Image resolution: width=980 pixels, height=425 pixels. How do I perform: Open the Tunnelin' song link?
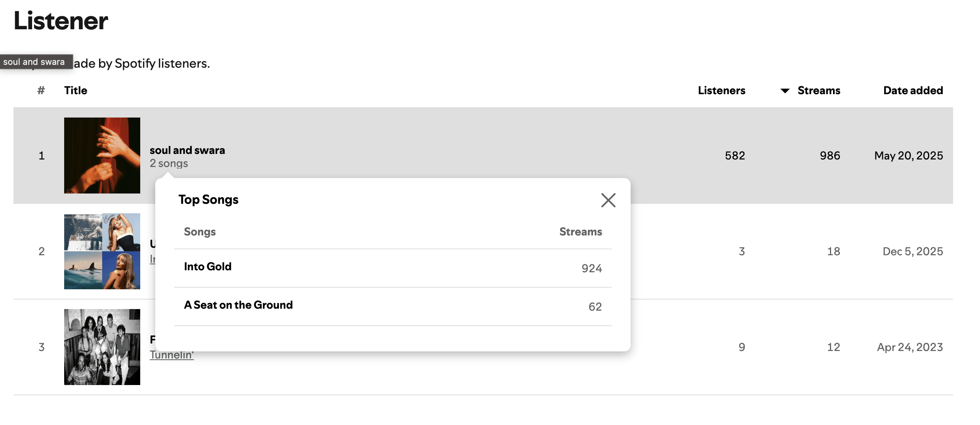[x=172, y=355]
